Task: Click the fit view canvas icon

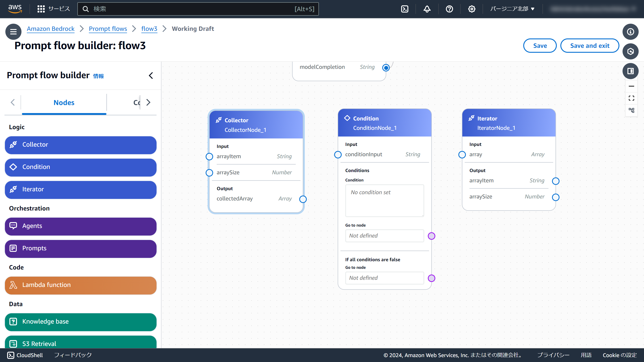Action: pos(631,98)
